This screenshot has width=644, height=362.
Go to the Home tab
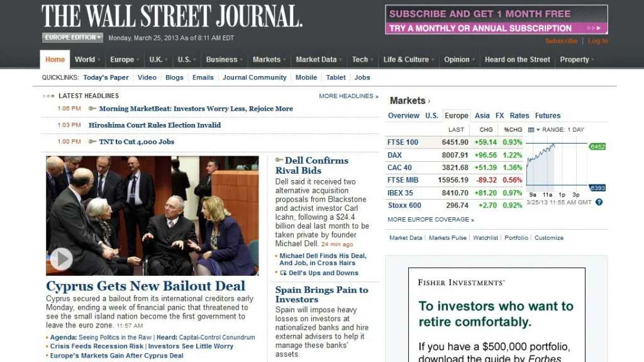click(x=55, y=60)
